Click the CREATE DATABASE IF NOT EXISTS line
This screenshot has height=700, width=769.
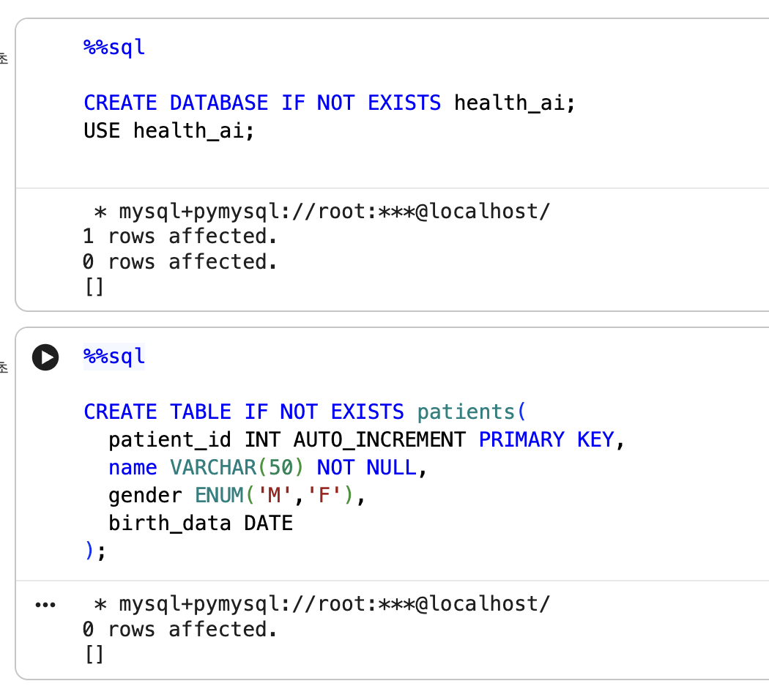pyautogui.click(x=329, y=103)
